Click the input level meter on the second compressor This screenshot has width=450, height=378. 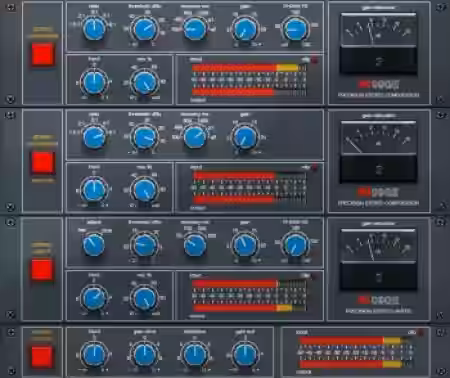(x=249, y=176)
